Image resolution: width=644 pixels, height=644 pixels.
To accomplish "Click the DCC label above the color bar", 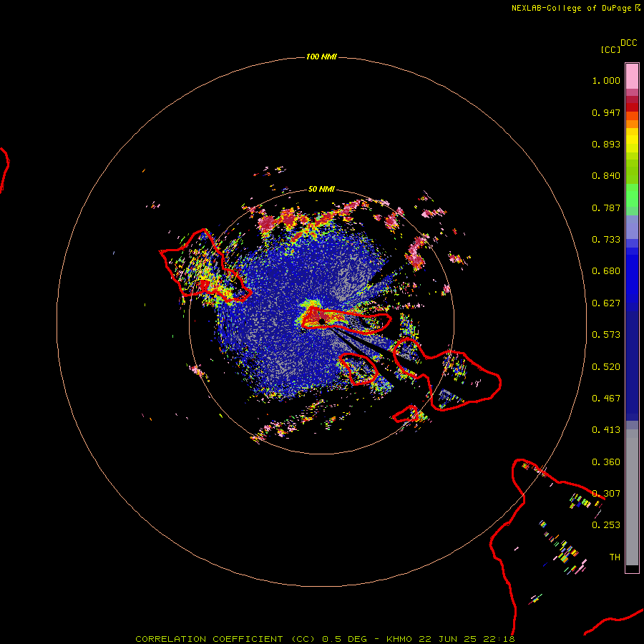I will [x=629, y=43].
